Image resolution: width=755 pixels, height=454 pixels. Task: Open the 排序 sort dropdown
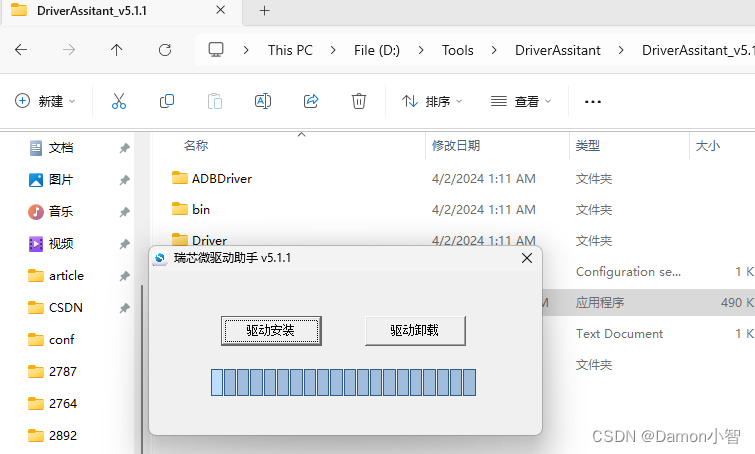tap(432, 101)
